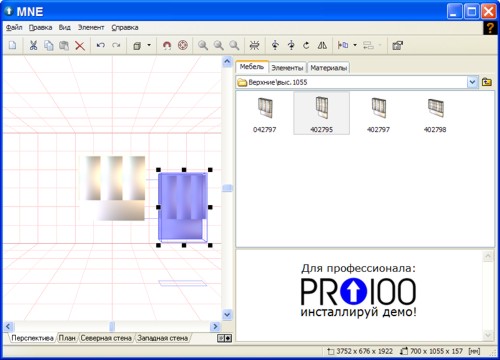The height and width of the screenshot is (360, 500).
Task: Toggle the centering target icon
Action: 183,45
